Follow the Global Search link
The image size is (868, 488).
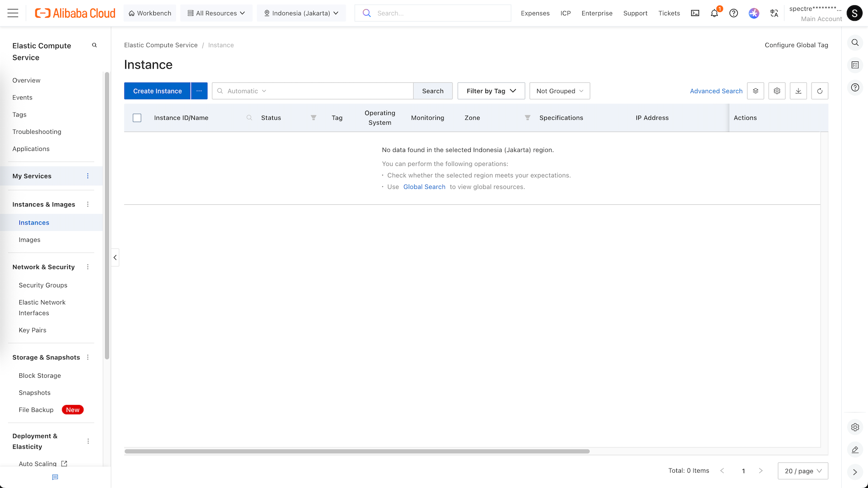424,187
